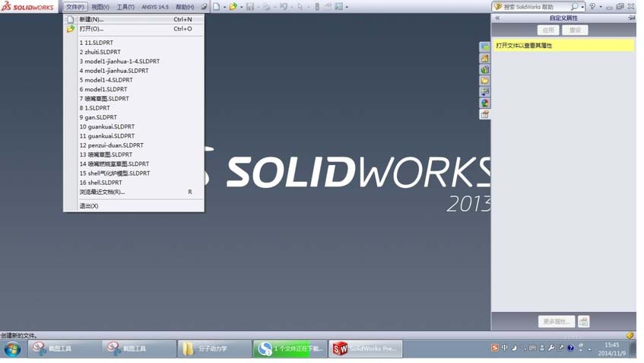Open recent file 16 shell.SLDPRT
This screenshot has height=363, width=644.
pos(134,183)
